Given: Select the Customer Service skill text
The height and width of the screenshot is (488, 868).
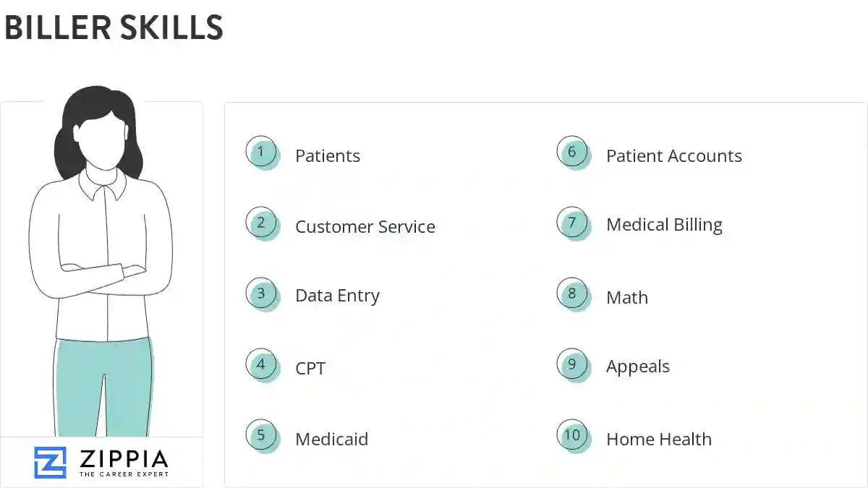Looking at the screenshot, I should click(x=365, y=227).
